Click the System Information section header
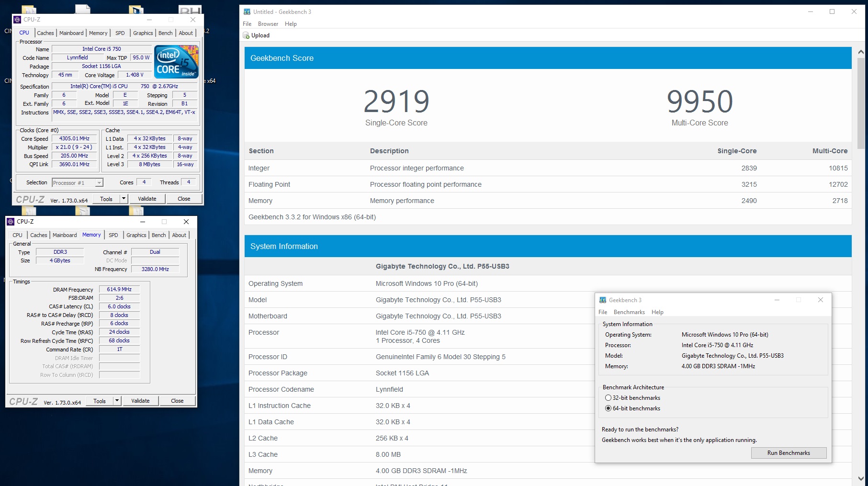The height and width of the screenshot is (486, 868). pos(548,246)
